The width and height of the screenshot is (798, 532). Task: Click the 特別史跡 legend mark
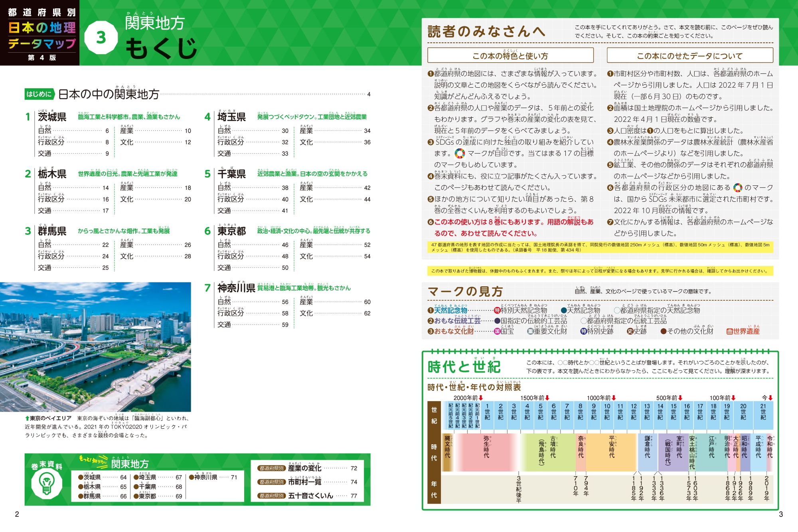click(583, 331)
